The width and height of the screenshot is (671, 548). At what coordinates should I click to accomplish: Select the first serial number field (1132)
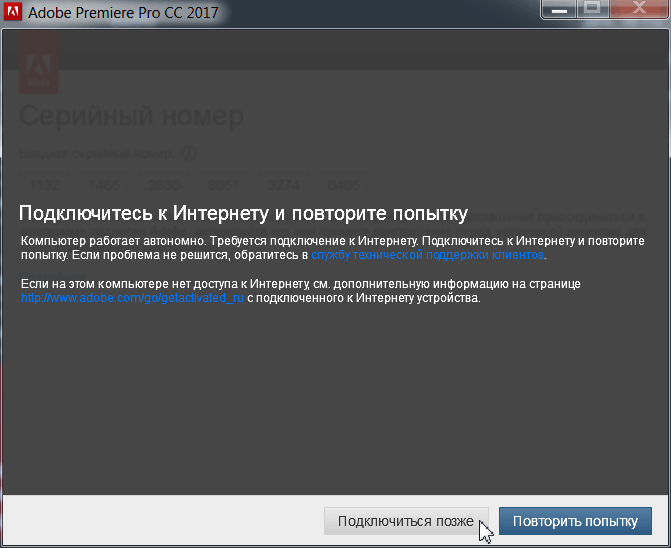click(x=45, y=185)
